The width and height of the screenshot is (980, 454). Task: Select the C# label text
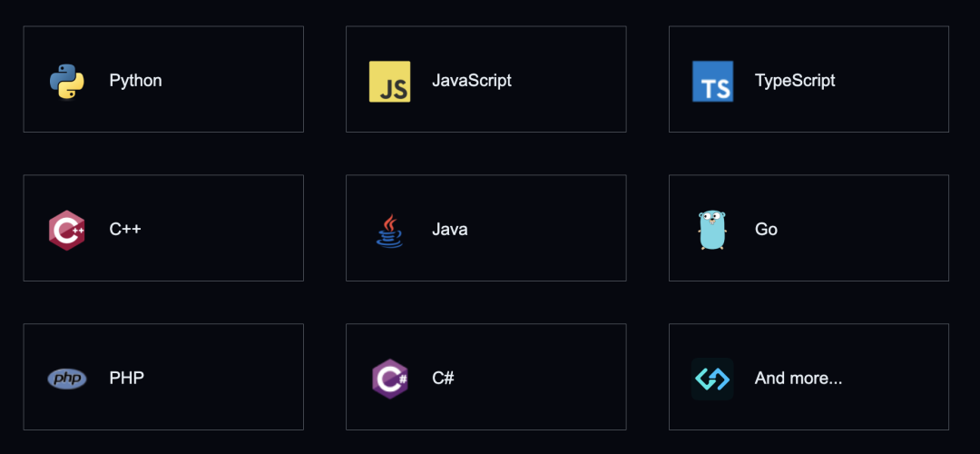point(443,379)
